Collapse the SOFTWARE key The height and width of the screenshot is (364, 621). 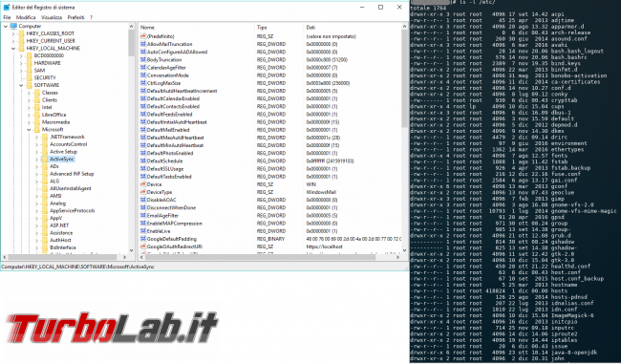point(21,85)
